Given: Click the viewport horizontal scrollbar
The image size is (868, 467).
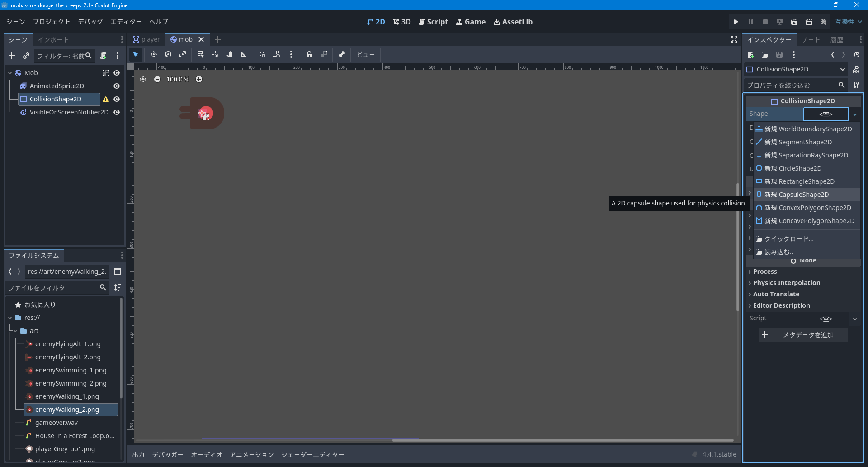Looking at the screenshot, I should pos(563,440).
